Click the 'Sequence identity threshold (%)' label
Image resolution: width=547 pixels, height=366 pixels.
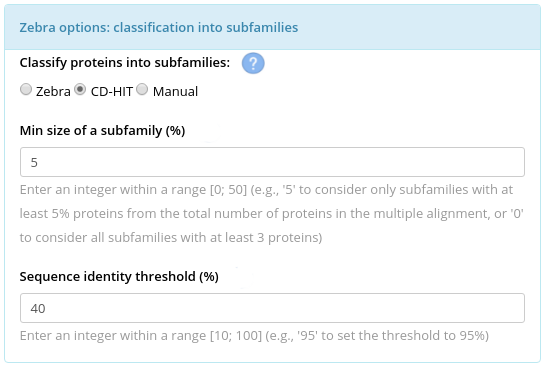coord(119,276)
